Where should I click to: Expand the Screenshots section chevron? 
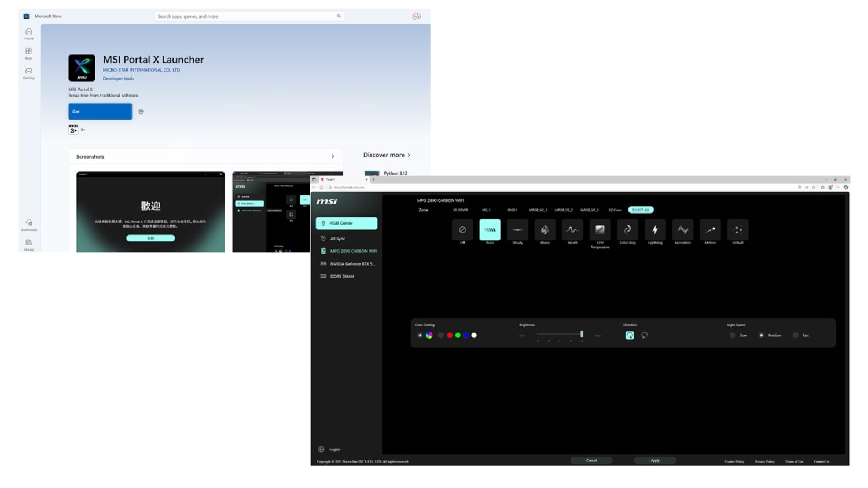pos(333,156)
